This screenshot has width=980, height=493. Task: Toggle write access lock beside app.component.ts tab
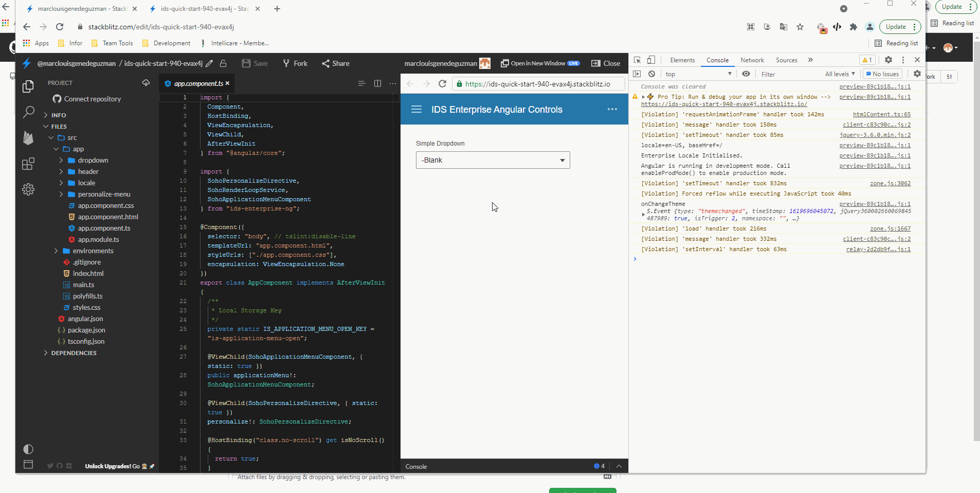(x=224, y=63)
